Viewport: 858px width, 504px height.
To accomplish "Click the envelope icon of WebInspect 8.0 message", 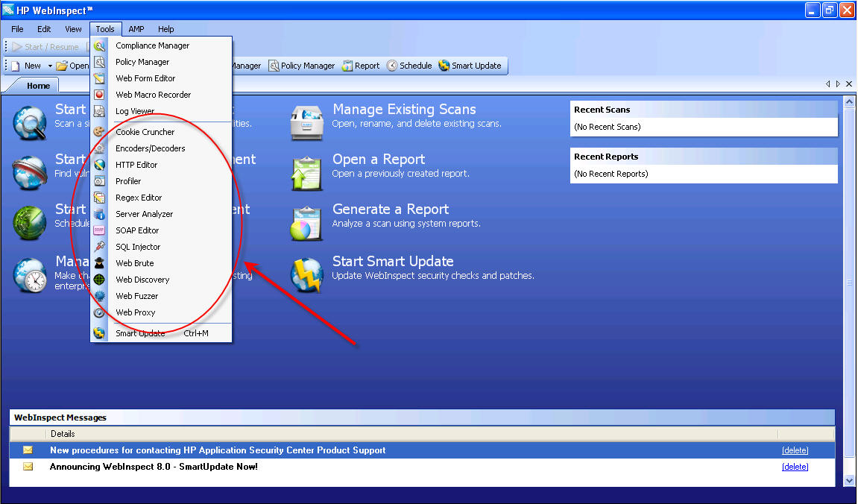I will tap(28, 467).
